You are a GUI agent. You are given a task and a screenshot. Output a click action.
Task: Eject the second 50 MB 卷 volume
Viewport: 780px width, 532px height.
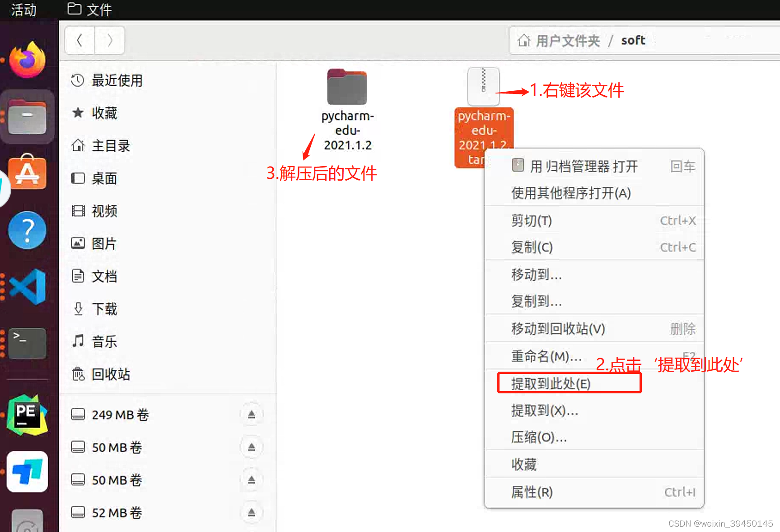click(252, 479)
